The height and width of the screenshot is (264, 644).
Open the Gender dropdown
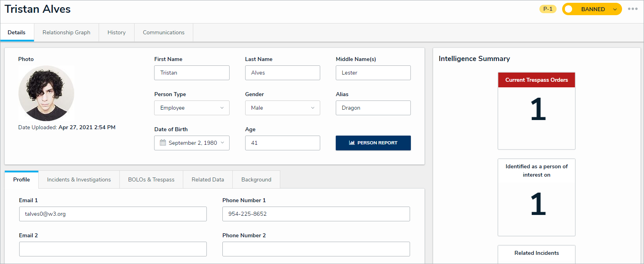coord(282,108)
